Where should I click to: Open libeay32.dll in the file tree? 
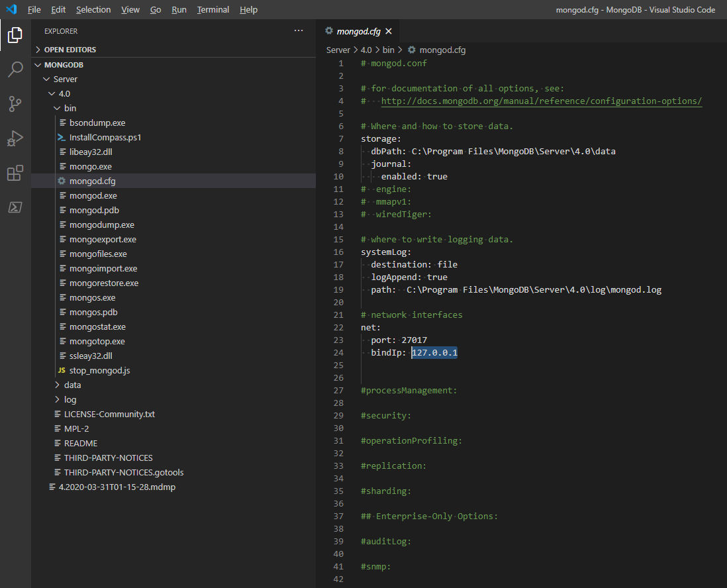click(173, 152)
